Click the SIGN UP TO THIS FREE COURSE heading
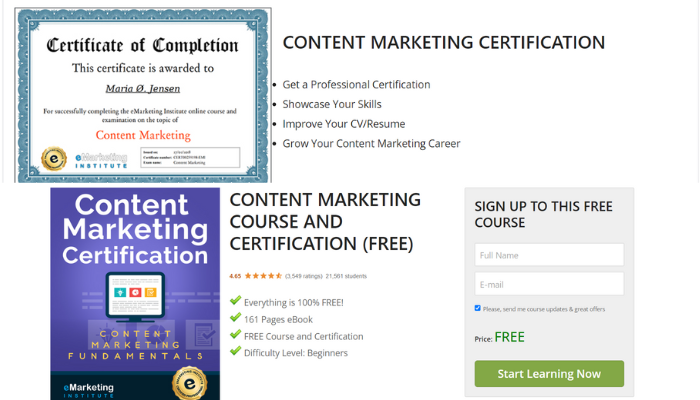This screenshot has width=700, height=400. tap(543, 214)
